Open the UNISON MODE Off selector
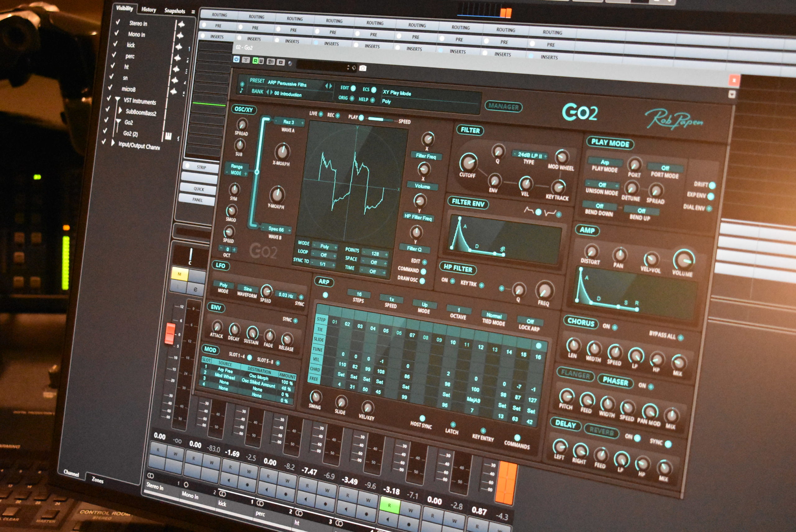Viewport: 796px width, 532px height. pos(603,185)
